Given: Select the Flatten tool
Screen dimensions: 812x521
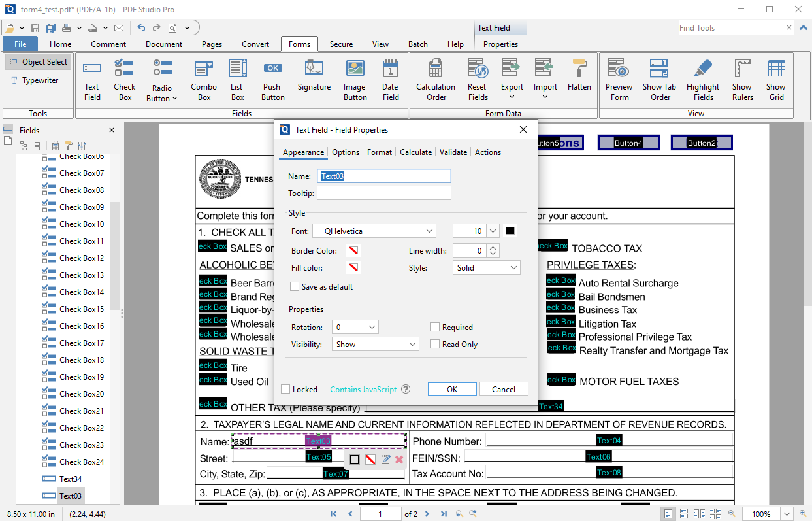Looking at the screenshot, I should tap(579, 78).
